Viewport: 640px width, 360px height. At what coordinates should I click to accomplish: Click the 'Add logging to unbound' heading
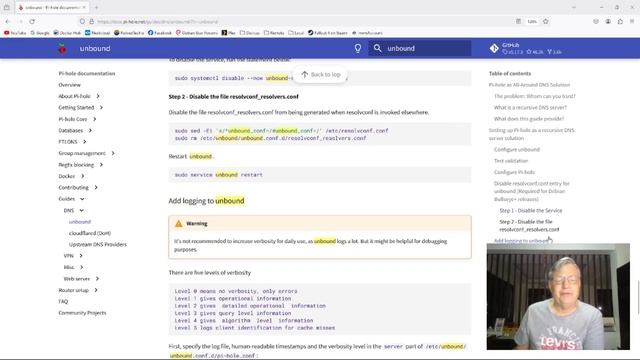coord(206,201)
